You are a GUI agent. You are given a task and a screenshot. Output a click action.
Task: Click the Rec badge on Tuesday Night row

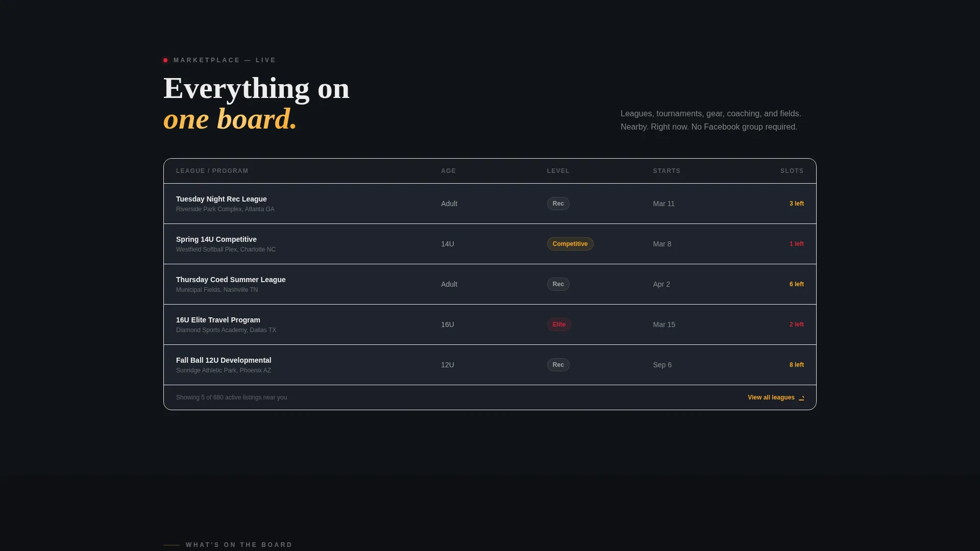tap(558, 204)
